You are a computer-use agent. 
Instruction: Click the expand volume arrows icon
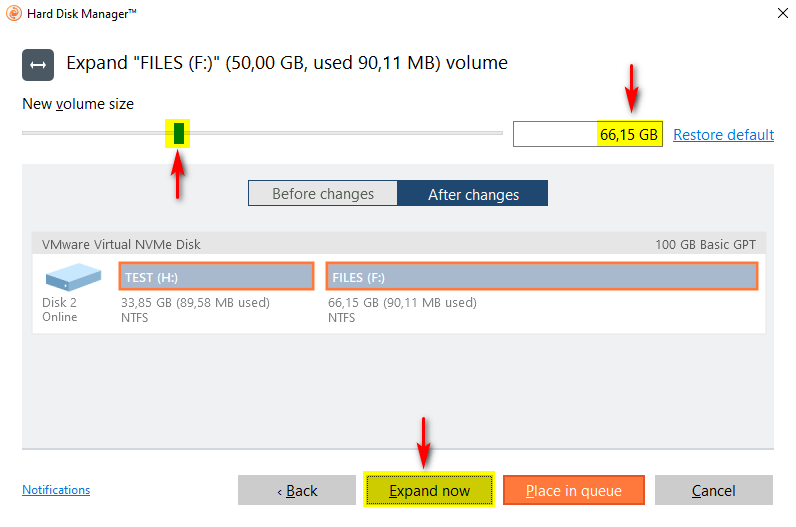(37, 64)
